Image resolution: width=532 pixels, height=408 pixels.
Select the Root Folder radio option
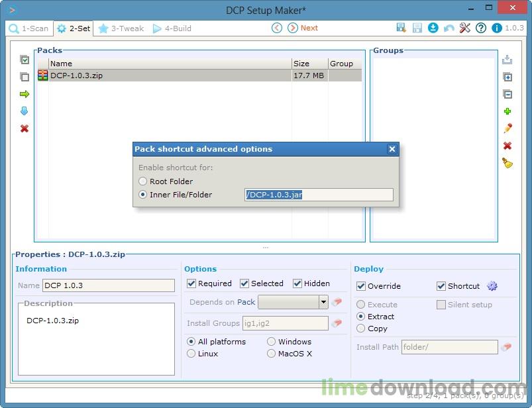coord(142,181)
